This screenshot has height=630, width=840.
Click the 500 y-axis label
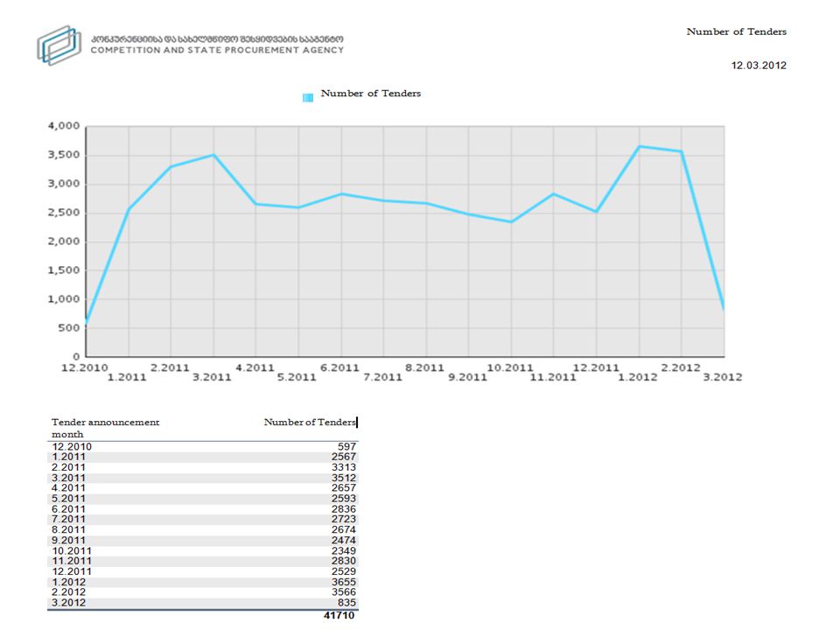[69, 328]
